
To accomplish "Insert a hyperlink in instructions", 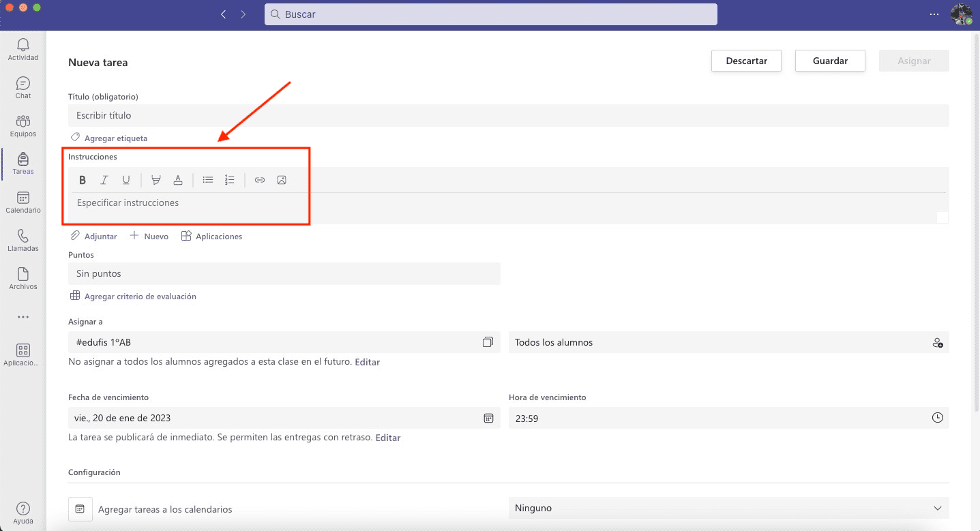I will point(260,180).
